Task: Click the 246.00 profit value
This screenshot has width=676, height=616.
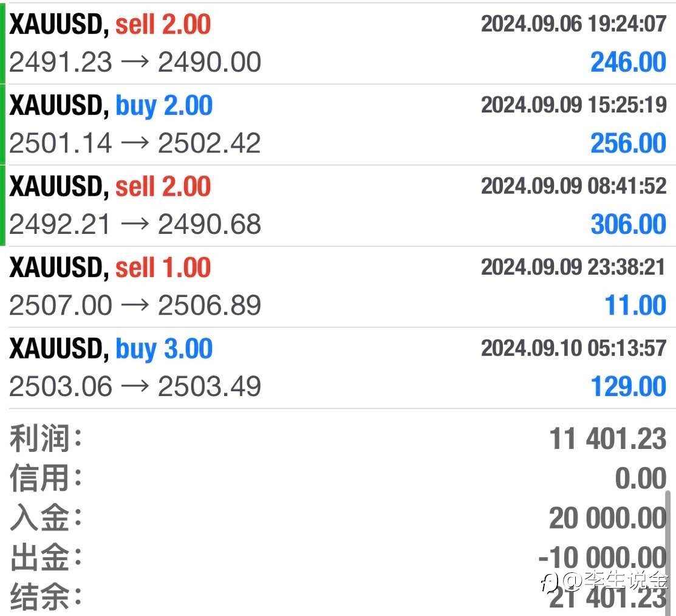Action: (628, 62)
